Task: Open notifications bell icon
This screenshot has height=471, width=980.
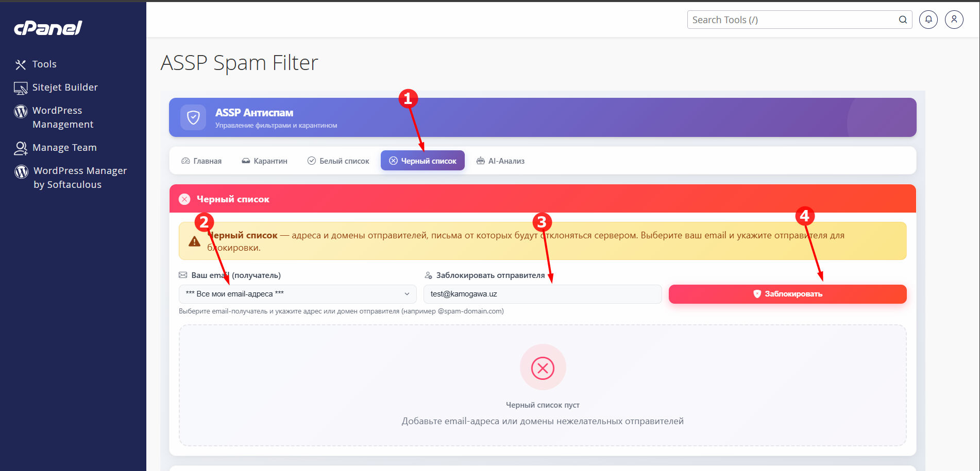Action: (x=928, y=20)
